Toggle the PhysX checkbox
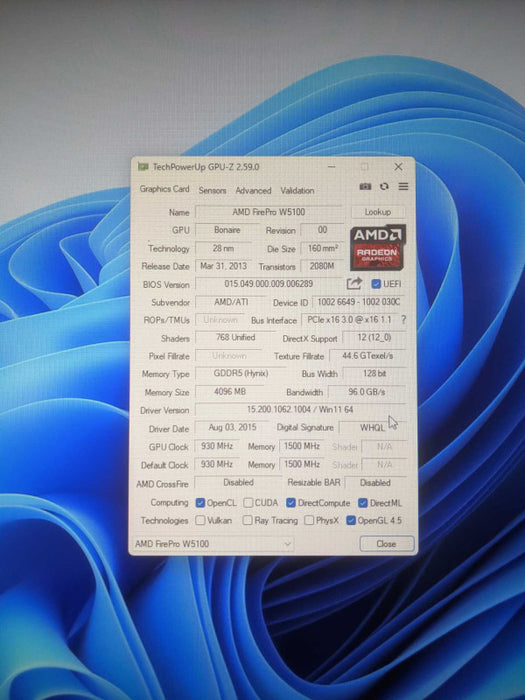Viewport: 525px width, 700px height. (x=309, y=520)
